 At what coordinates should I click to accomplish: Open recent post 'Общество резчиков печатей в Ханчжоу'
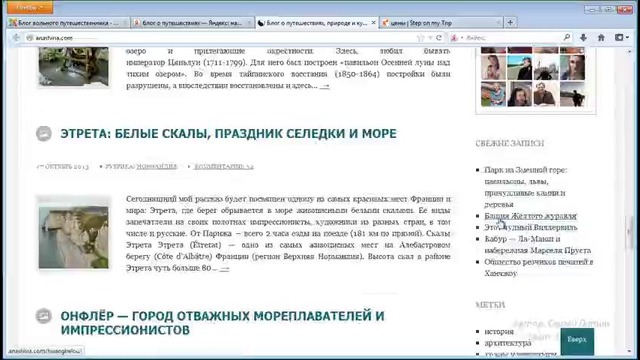538,267
